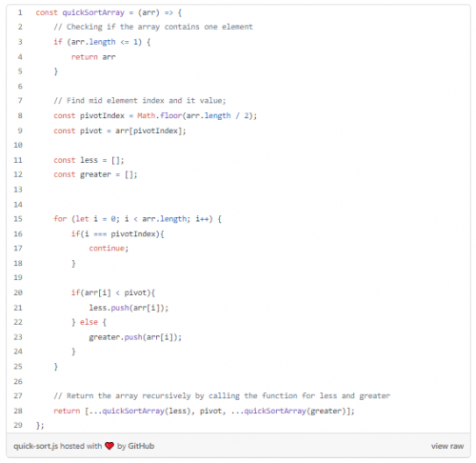This screenshot has height=463, width=476.
Task: Click line number 12 in gutter
Action: [18, 174]
